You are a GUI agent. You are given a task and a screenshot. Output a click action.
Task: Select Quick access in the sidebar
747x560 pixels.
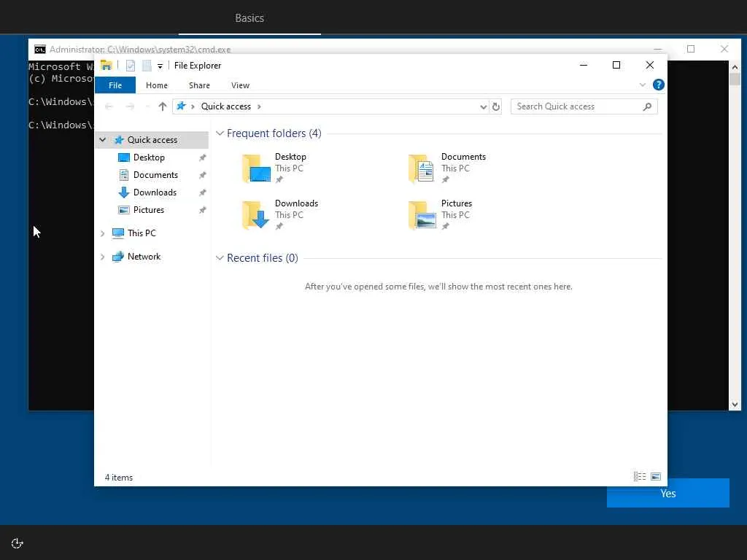(x=152, y=139)
